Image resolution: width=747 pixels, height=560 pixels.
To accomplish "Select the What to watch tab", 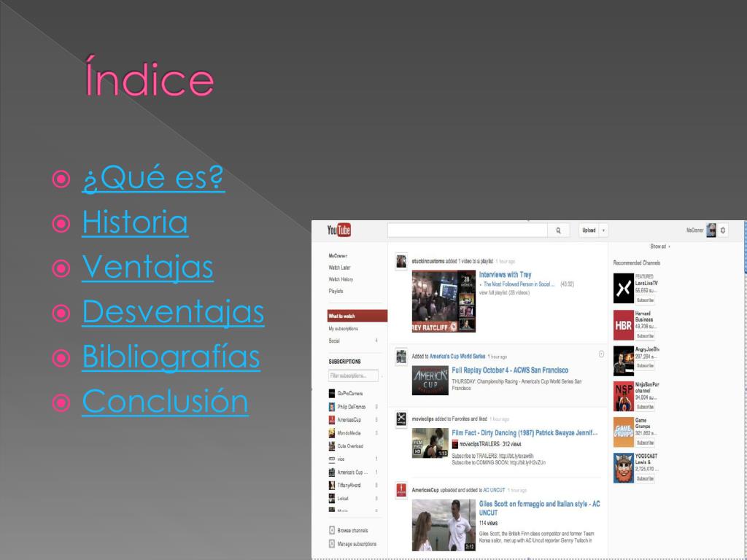I will coord(357,316).
